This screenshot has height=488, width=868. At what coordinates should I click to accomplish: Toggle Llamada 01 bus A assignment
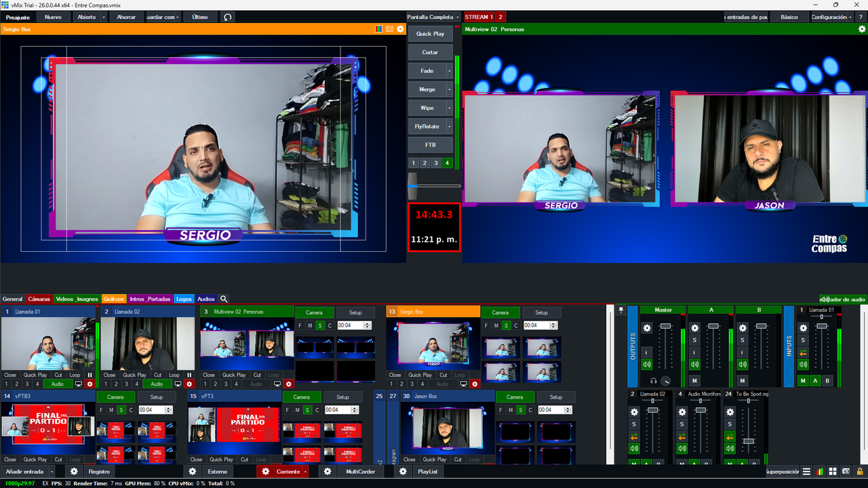coord(815,381)
